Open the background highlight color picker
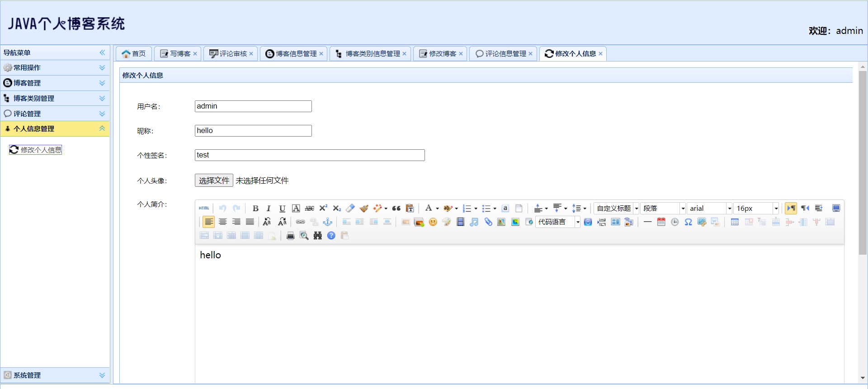 coord(448,208)
